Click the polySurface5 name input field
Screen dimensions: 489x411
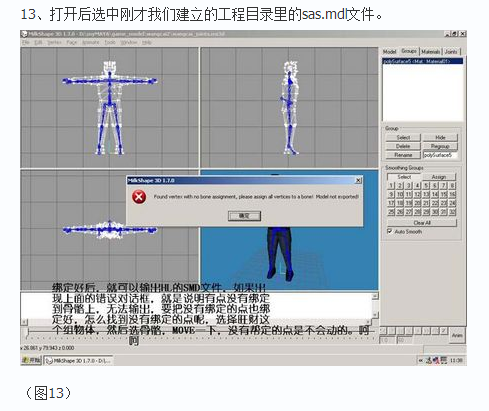(x=440, y=155)
